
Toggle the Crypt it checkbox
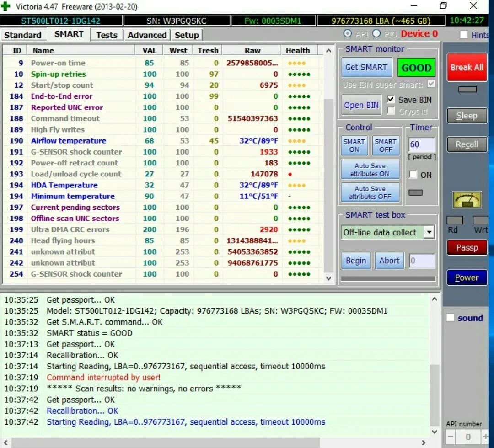[x=391, y=111]
